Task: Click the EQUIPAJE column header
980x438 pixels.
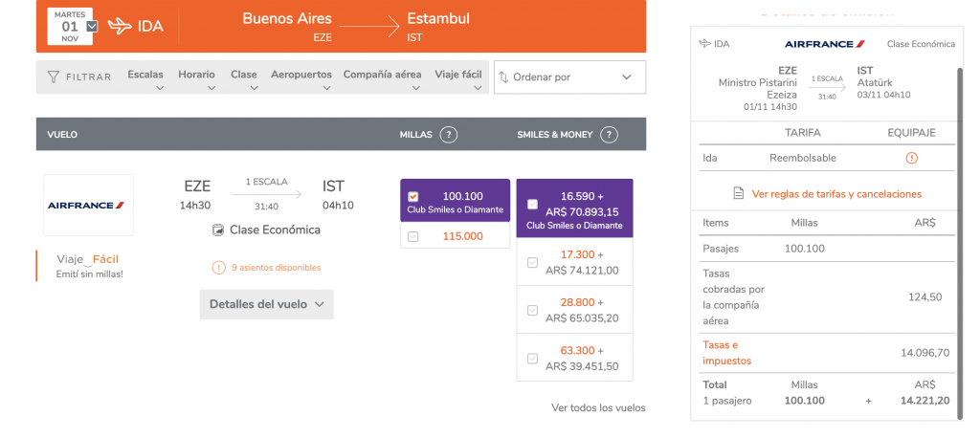Action: pos(912,133)
